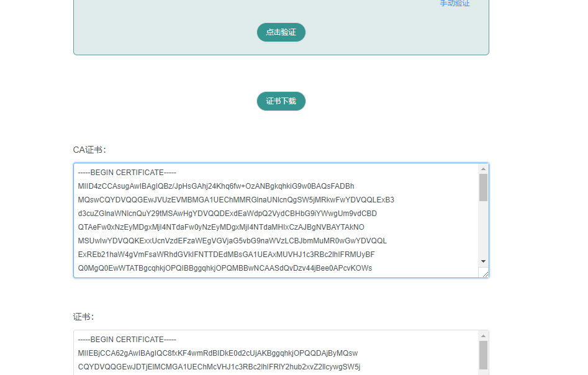The height and width of the screenshot is (375, 588).
Task: Click the CA证书 line starting with d3cuZGlna
Action: (227, 214)
